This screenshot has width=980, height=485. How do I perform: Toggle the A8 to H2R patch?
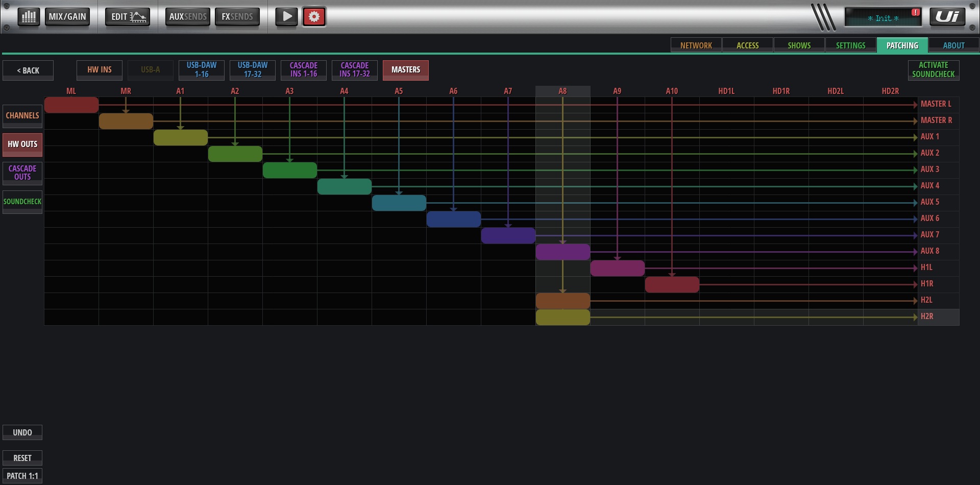coord(562,317)
